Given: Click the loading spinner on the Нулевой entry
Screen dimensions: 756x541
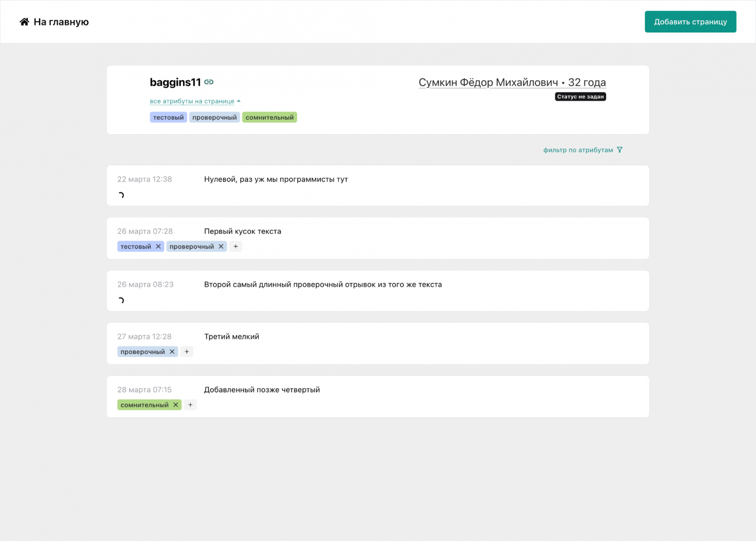Looking at the screenshot, I should click(x=121, y=195).
